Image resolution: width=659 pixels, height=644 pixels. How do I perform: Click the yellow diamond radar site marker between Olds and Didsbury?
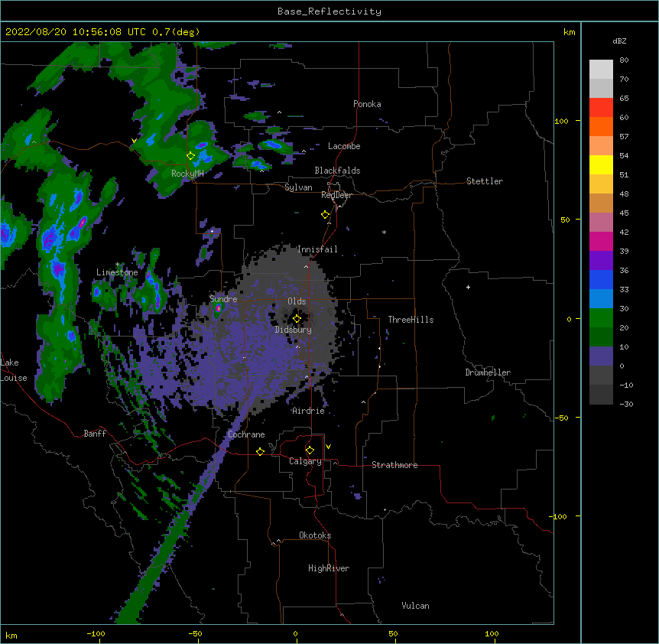tap(297, 319)
